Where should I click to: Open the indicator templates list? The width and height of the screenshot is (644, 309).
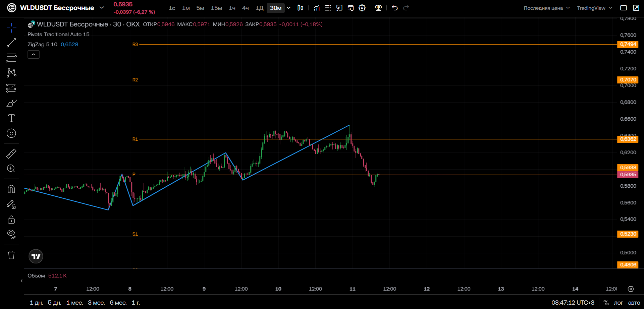328,8
